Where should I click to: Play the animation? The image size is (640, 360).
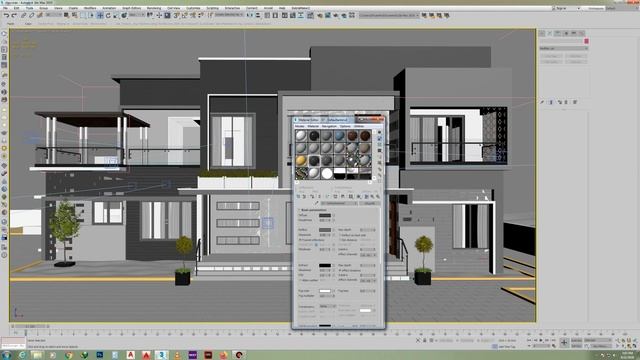(x=541, y=340)
